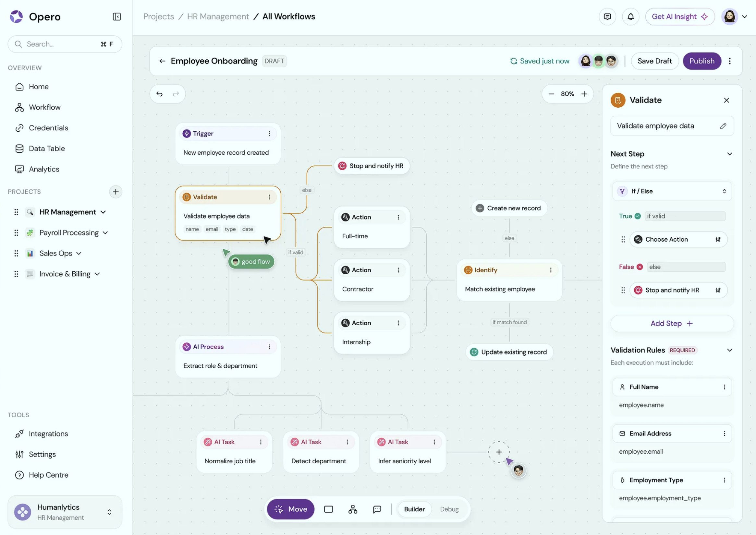Screen dimensions: 756x535
Task: Open HR Management from the breadcrumb
Action: tap(218, 16)
